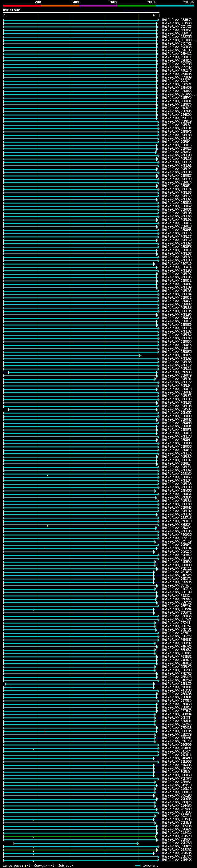This screenshot has width=197, height=868.
Task: Open hit UniRef100_B5A535
Action: [x=176, y=410]
